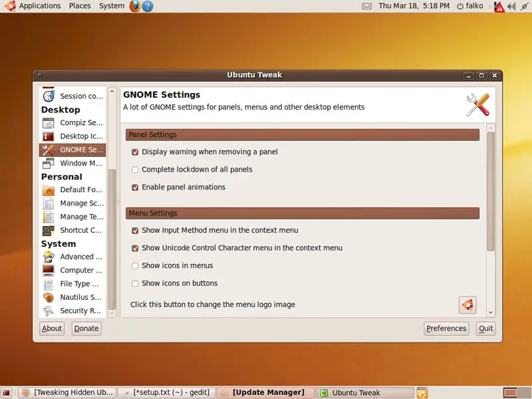
Task: Open Preferences button
Action: click(446, 329)
